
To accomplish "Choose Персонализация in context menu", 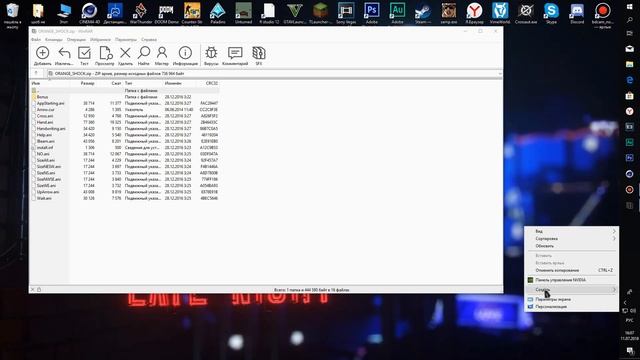I will pyautogui.click(x=571, y=307).
